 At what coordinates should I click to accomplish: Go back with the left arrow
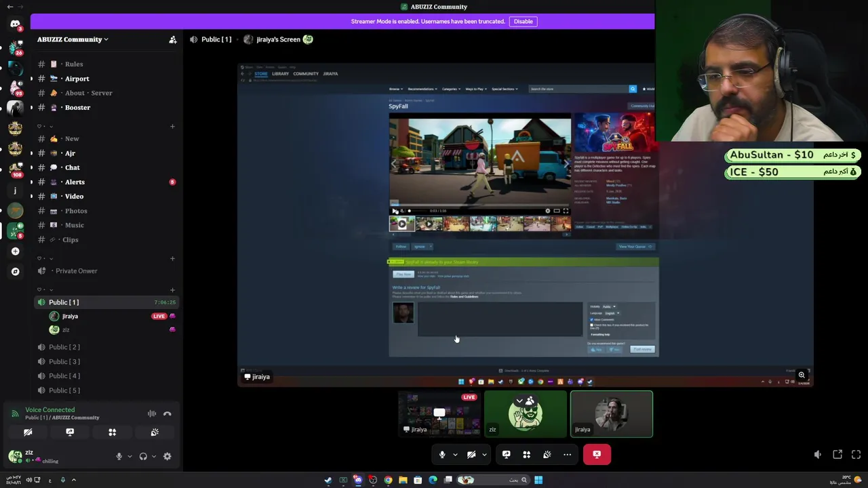point(9,7)
